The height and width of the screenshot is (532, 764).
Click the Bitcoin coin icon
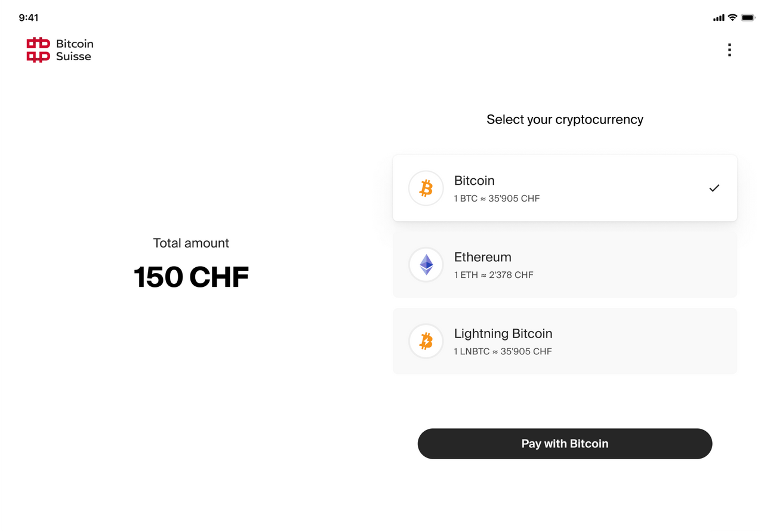[x=426, y=188]
